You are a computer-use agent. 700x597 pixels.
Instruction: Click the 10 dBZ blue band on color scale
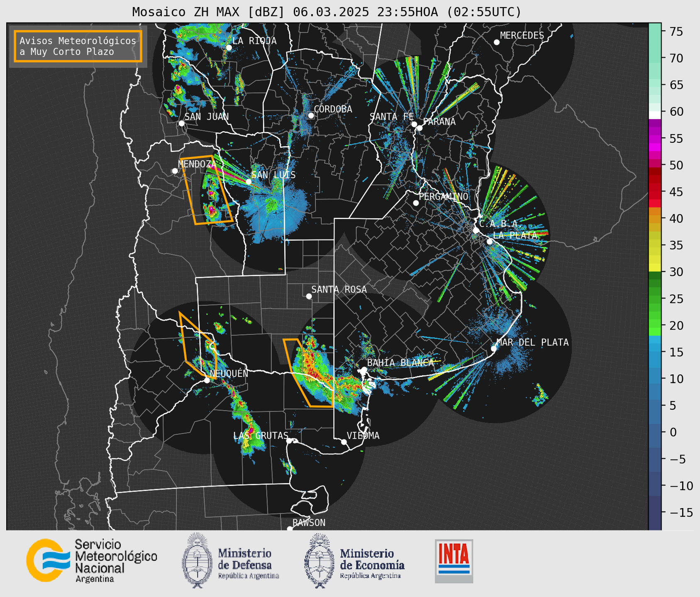tap(654, 379)
